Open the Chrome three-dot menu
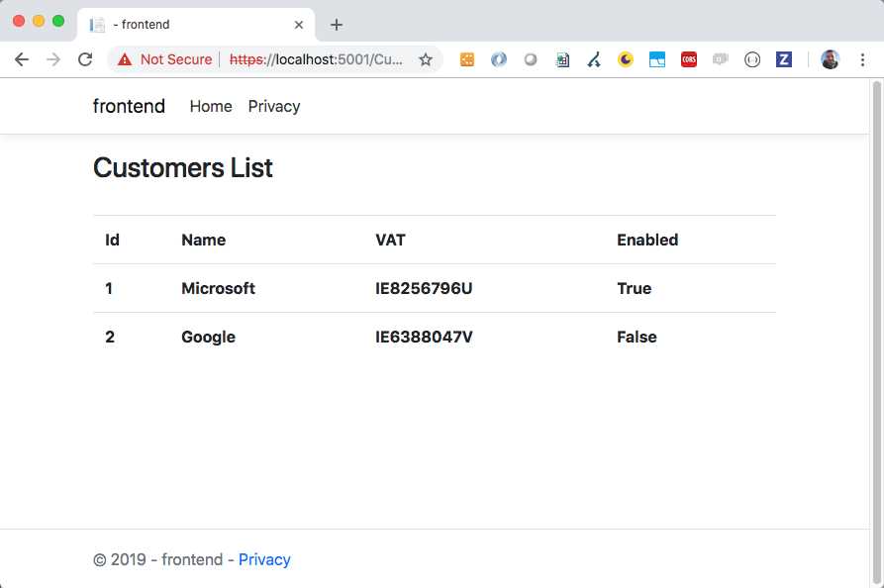Viewport: 884px width, 588px height. pyautogui.click(x=863, y=59)
